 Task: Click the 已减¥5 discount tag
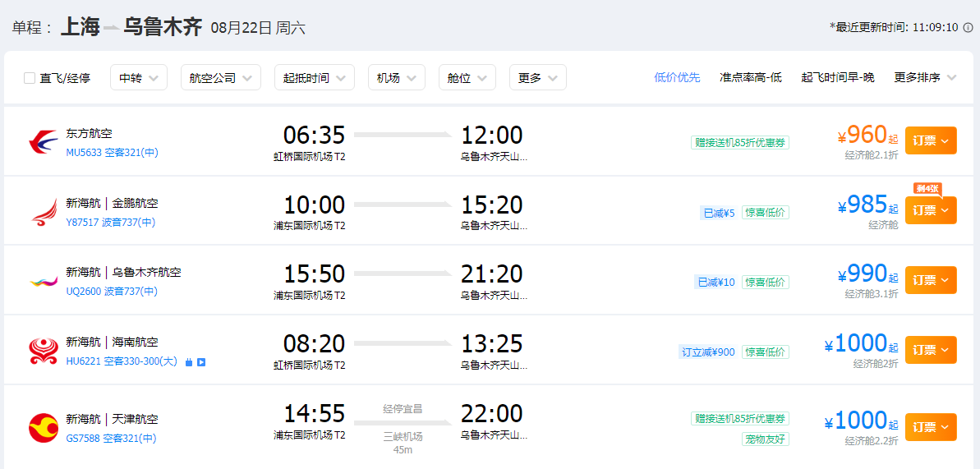point(719,213)
